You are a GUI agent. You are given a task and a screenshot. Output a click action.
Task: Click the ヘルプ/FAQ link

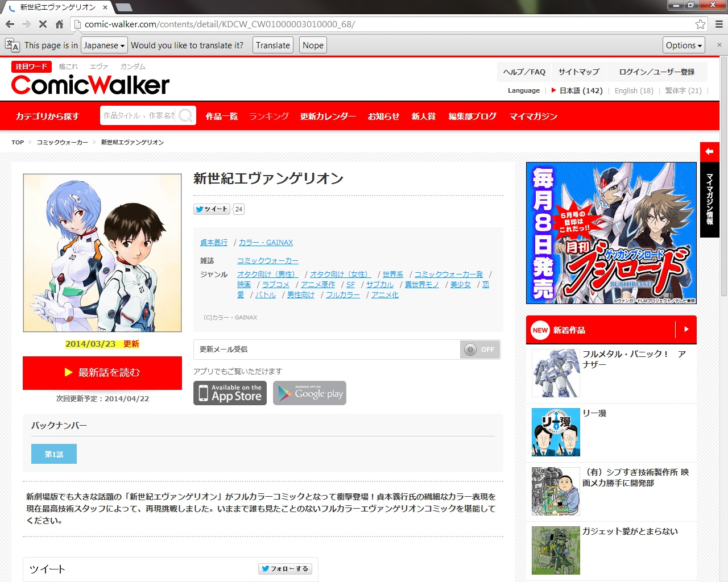(x=524, y=72)
